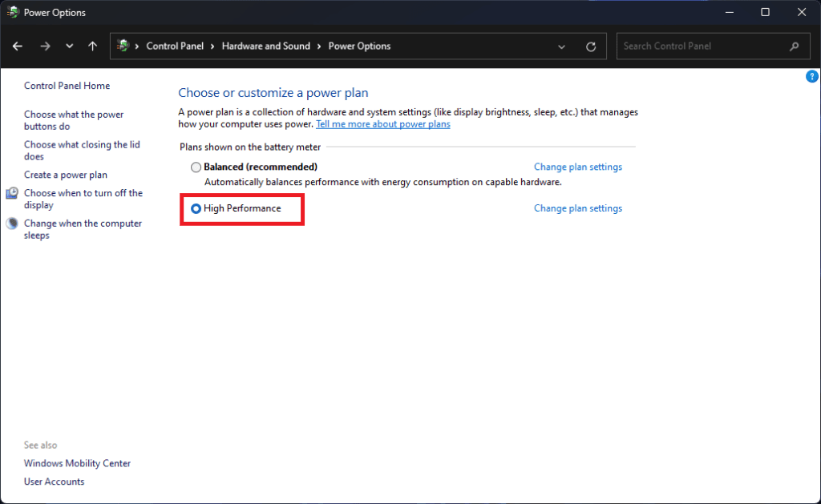Expand the breadcrumb chevron after Hardware and Sound
Viewport: 821px width, 504px height.
pos(319,46)
